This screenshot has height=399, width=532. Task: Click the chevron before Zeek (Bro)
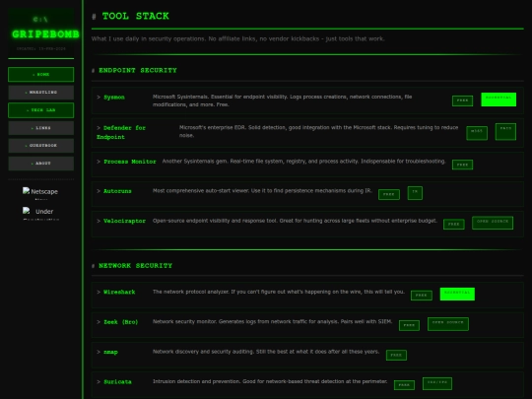pyautogui.click(x=99, y=321)
